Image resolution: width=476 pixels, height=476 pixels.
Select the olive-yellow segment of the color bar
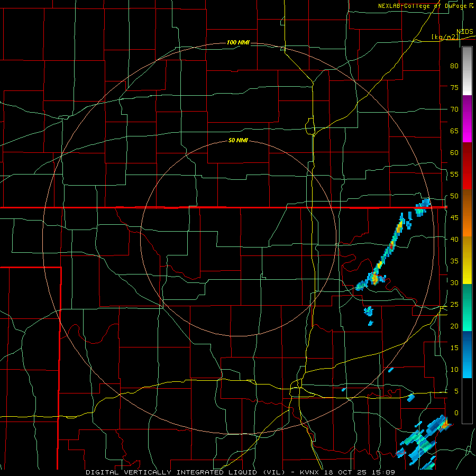(x=467, y=260)
